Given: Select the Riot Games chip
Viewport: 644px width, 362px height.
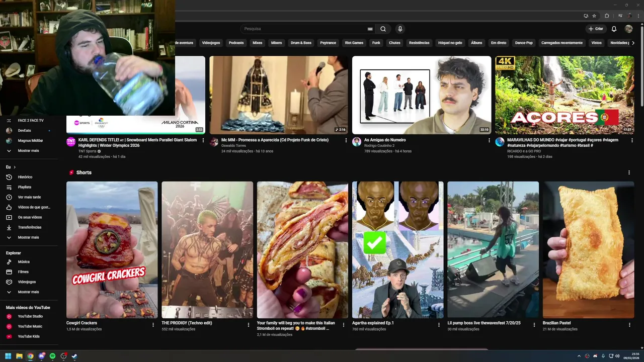Looking at the screenshot, I should [354, 43].
